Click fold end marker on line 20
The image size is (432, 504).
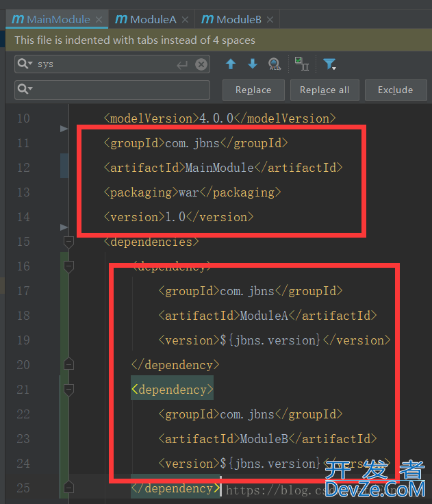(68, 364)
